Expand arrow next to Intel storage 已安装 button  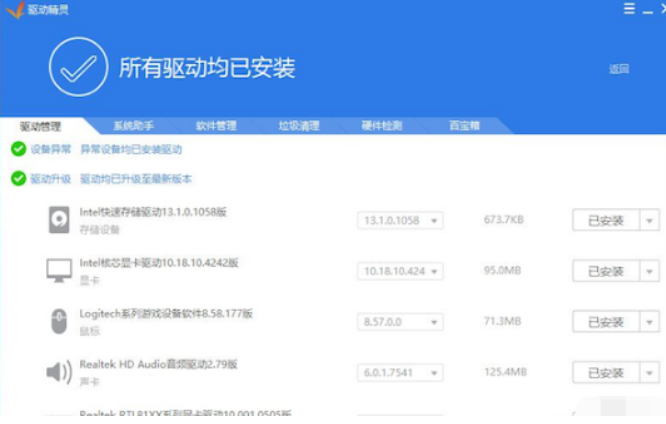point(650,220)
